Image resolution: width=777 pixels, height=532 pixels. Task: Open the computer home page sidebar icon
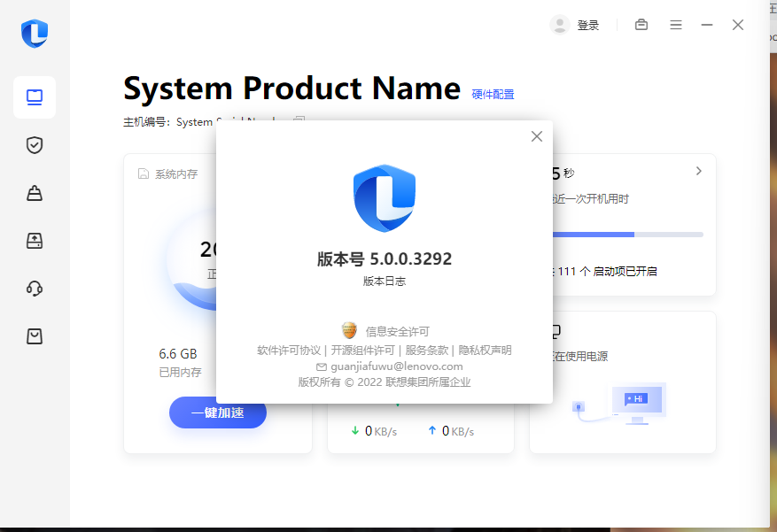(35, 97)
